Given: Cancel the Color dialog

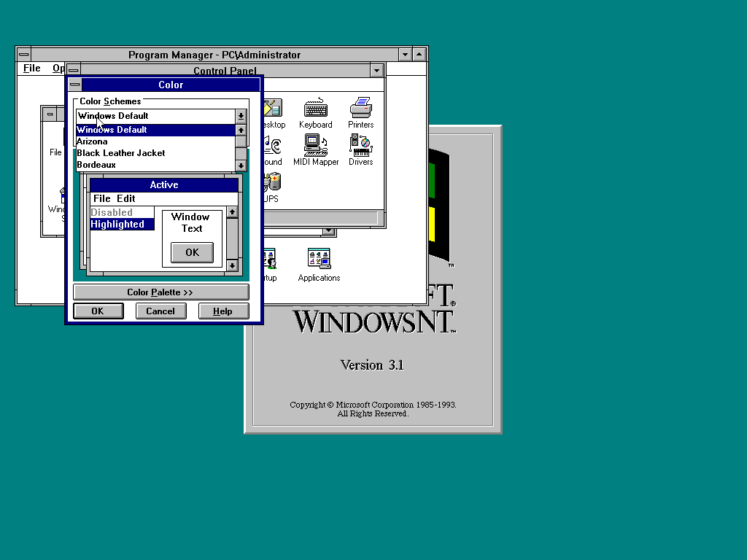Looking at the screenshot, I should (x=160, y=311).
